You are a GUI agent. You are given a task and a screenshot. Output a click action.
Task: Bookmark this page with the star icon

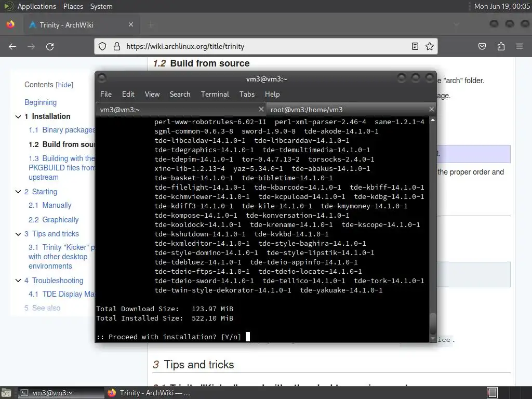click(430, 46)
